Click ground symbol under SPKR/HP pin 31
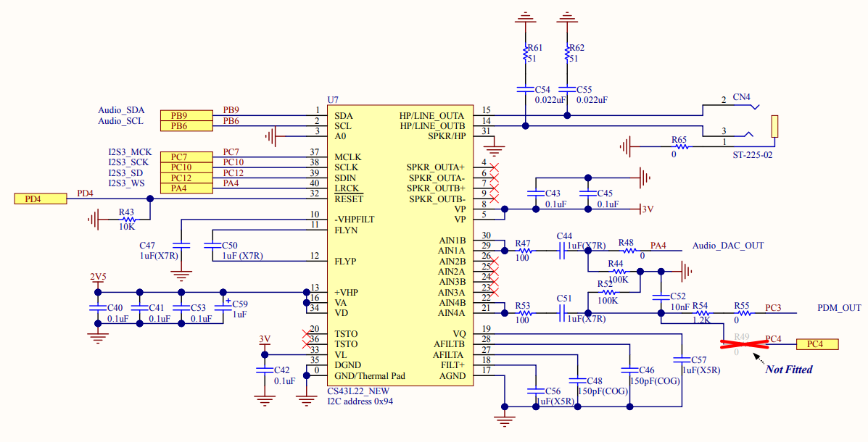The width and height of the screenshot is (868, 442). 495,149
